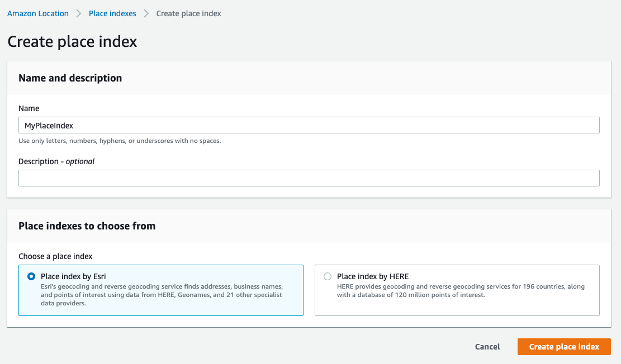Image resolution: width=621 pixels, height=364 pixels.
Task: Click the HERE radio button indicator circle
Action: point(327,276)
